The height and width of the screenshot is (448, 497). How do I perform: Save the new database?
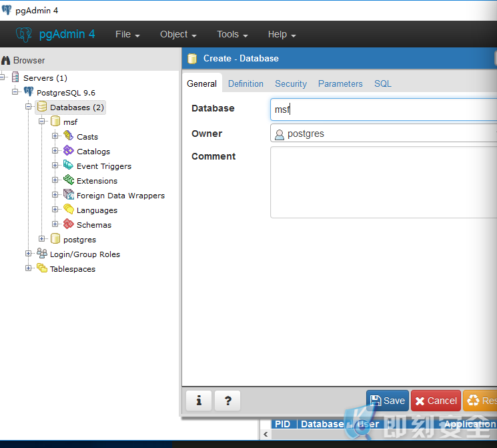pyautogui.click(x=388, y=401)
